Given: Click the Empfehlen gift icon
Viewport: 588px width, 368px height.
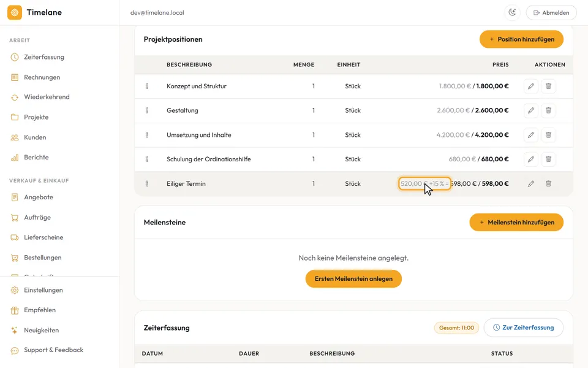Looking at the screenshot, I should 15,310.
